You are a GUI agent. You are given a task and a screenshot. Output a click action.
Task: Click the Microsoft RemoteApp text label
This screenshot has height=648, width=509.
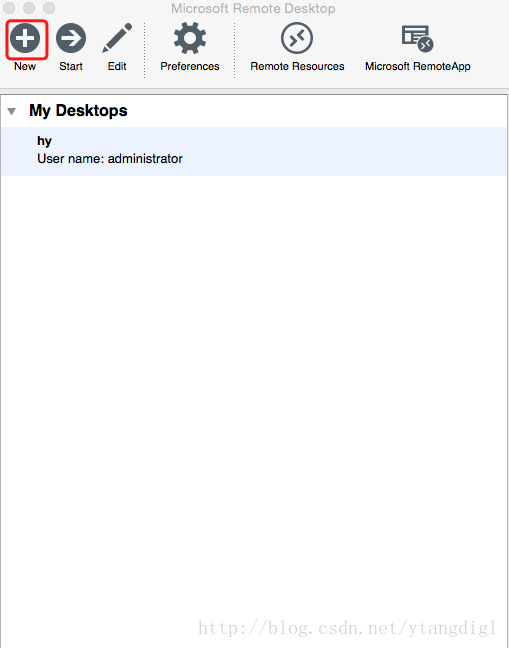[x=418, y=66]
